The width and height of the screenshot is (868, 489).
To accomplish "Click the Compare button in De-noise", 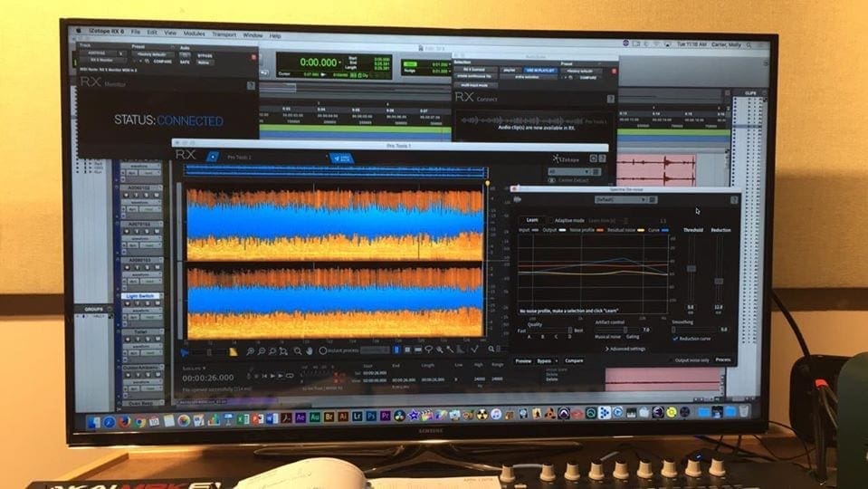I will (x=574, y=360).
